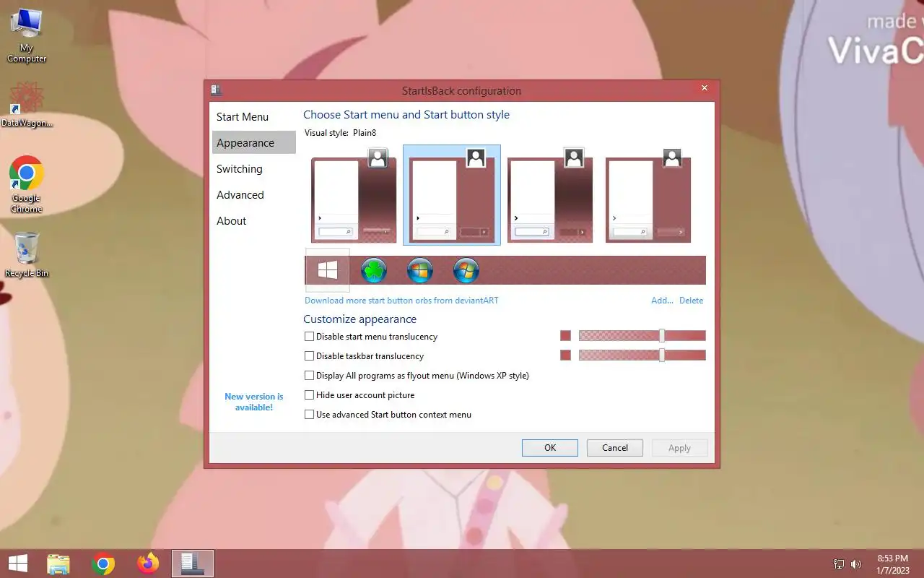
Task: Open network icon in system tray
Action: (x=839, y=564)
